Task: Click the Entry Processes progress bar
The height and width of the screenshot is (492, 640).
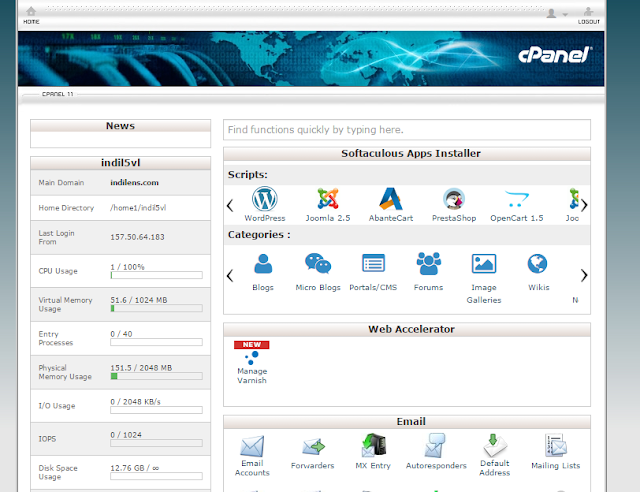Action: click(x=156, y=342)
